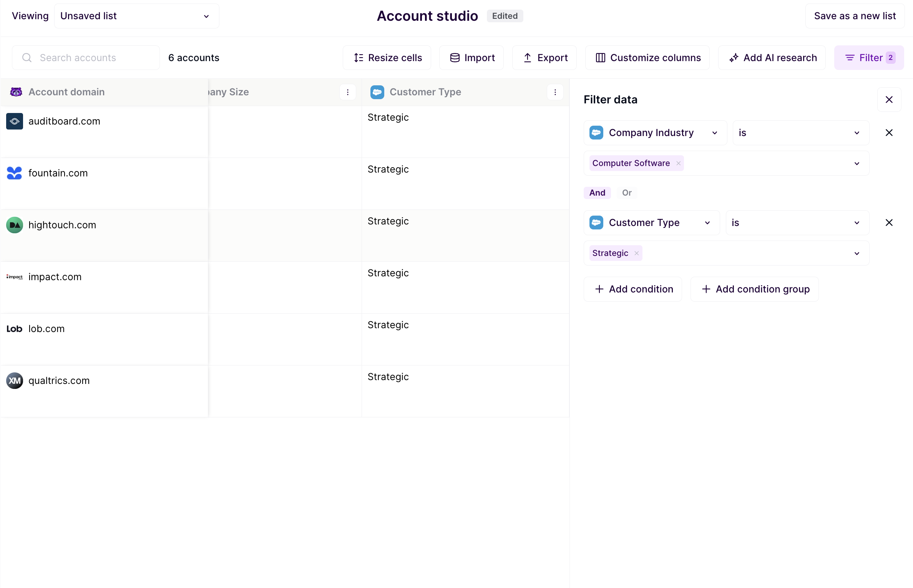The height and width of the screenshot is (588, 913).
Task: Click Add condition in filter panel
Action: pyautogui.click(x=633, y=289)
